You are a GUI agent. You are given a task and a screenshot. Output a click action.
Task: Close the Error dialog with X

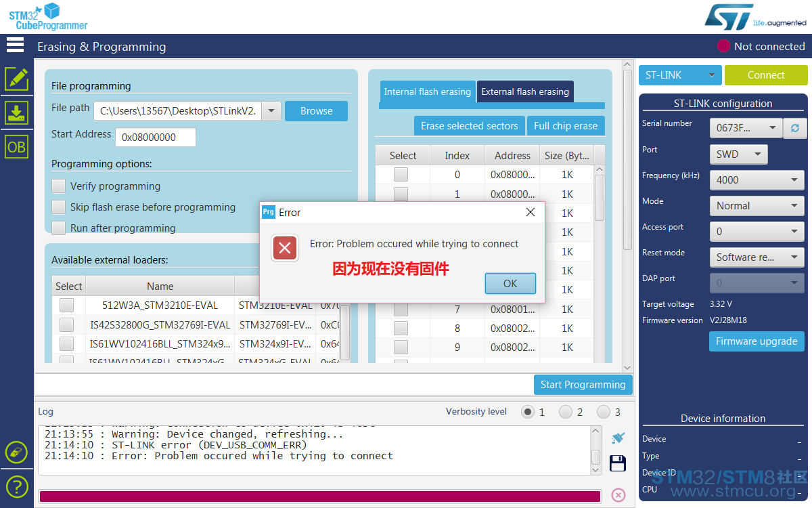pos(531,212)
